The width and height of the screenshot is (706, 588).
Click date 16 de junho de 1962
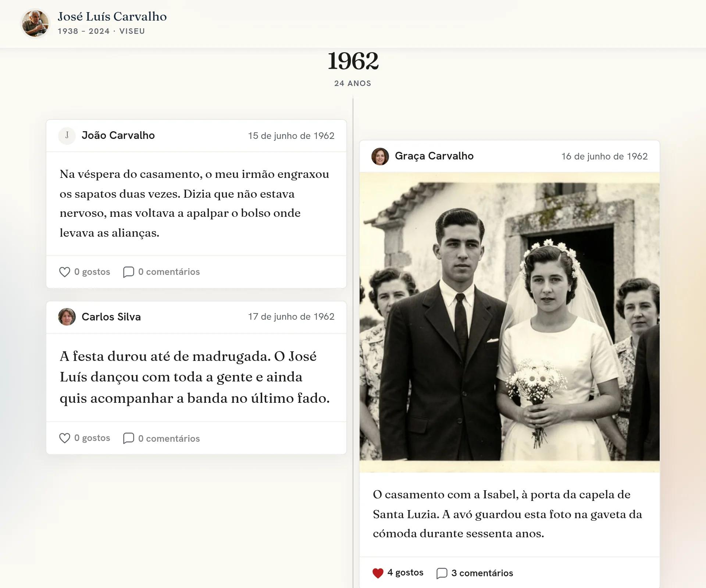click(x=605, y=156)
